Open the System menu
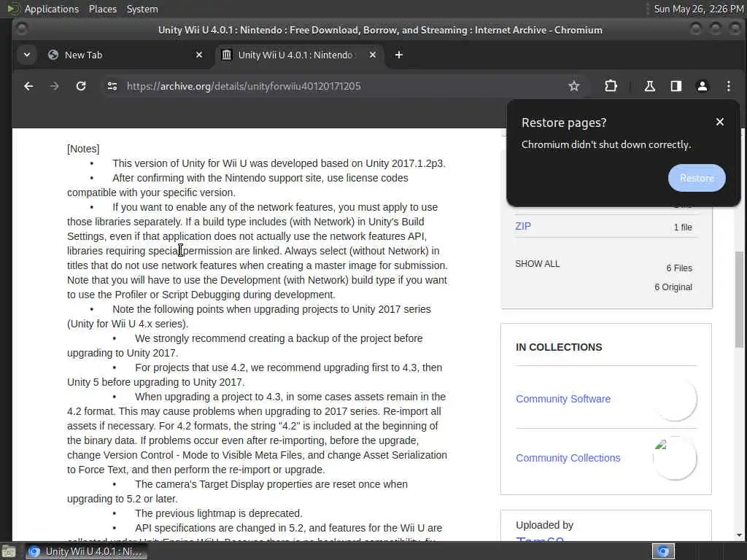747x560 pixels. [x=142, y=9]
